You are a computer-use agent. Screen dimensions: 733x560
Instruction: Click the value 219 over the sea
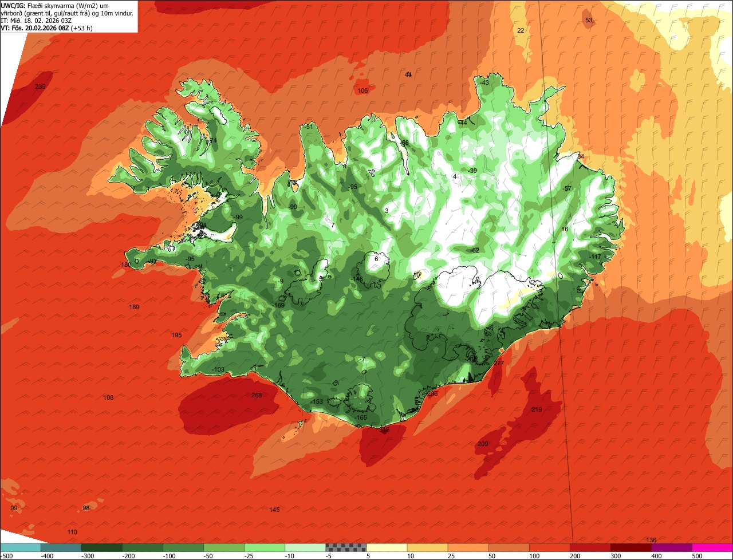537,409
